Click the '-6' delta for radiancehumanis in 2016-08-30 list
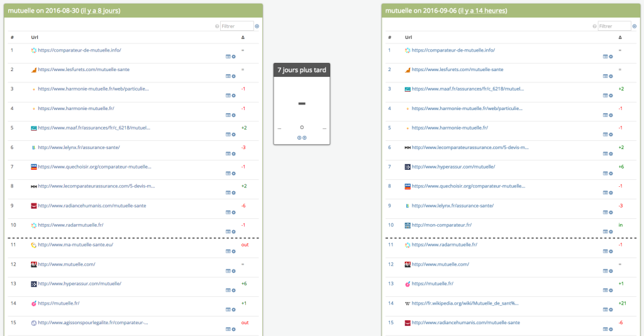This screenshot has height=336, width=644. tap(243, 206)
